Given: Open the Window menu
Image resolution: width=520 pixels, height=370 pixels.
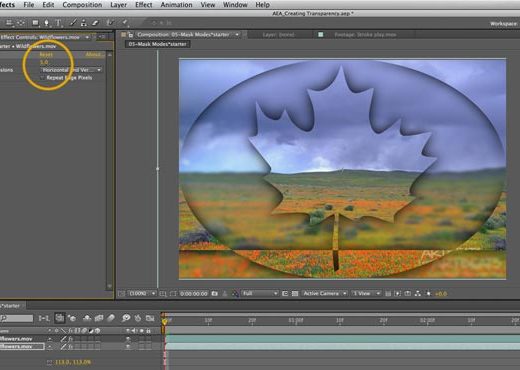Looking at the screenshot, I should [235, 5].
